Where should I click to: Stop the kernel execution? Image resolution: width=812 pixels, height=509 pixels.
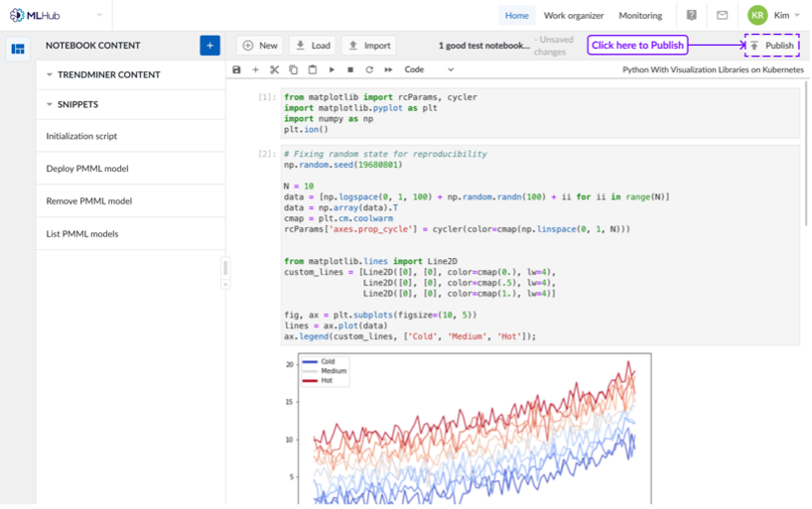tap(350, 70)
